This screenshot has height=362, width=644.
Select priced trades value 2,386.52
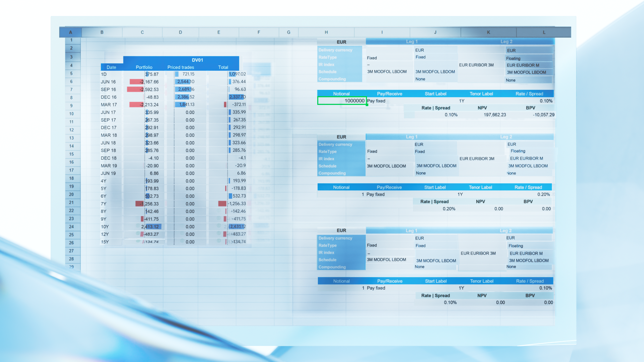pos(186,97)
